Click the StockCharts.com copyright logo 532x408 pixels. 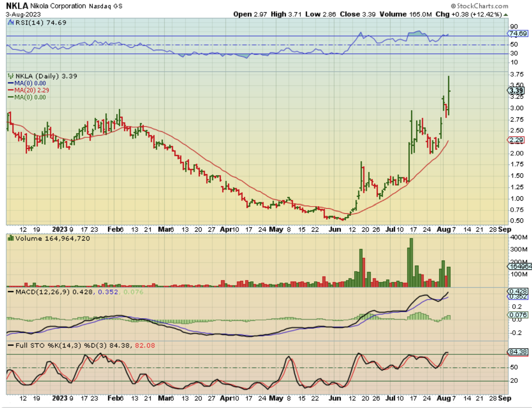(479, 6)
